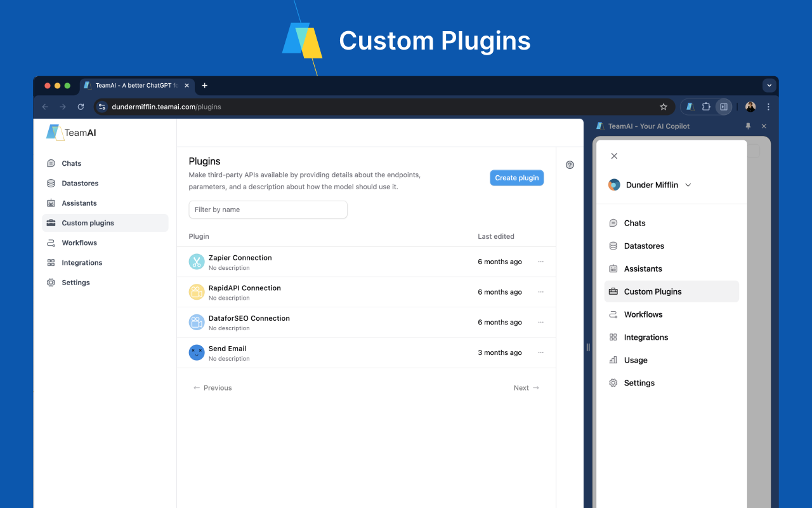Select the TeamAI browser tab
812x508 pixels.
click(x=136, y=85)
